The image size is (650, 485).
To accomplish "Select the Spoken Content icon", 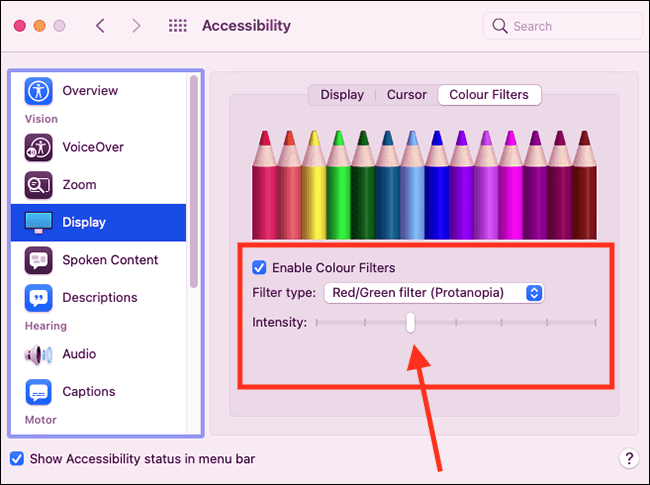I will (39, 260).
